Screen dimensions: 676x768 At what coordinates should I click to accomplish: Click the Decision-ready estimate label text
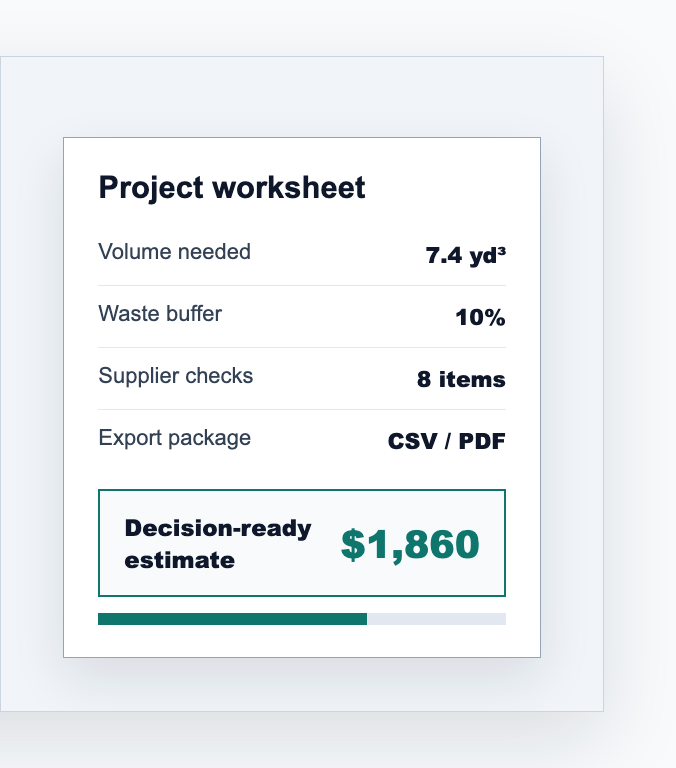coord(218,544)
